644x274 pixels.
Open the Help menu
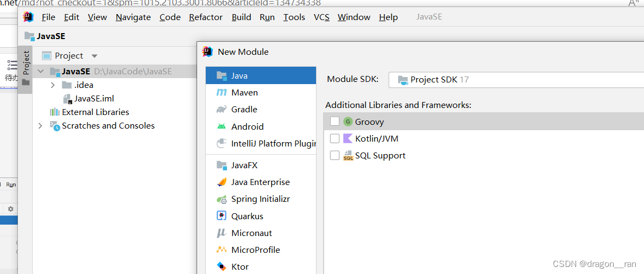388,17
